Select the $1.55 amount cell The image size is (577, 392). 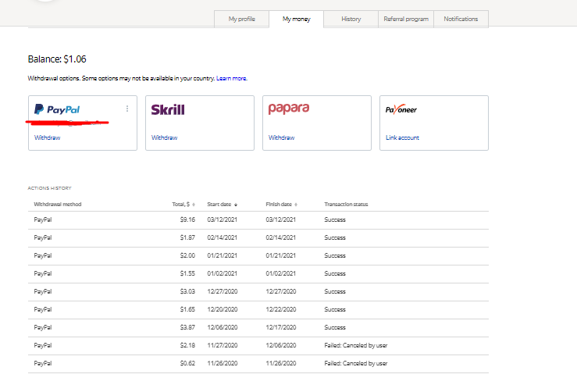tap(187, 274)
